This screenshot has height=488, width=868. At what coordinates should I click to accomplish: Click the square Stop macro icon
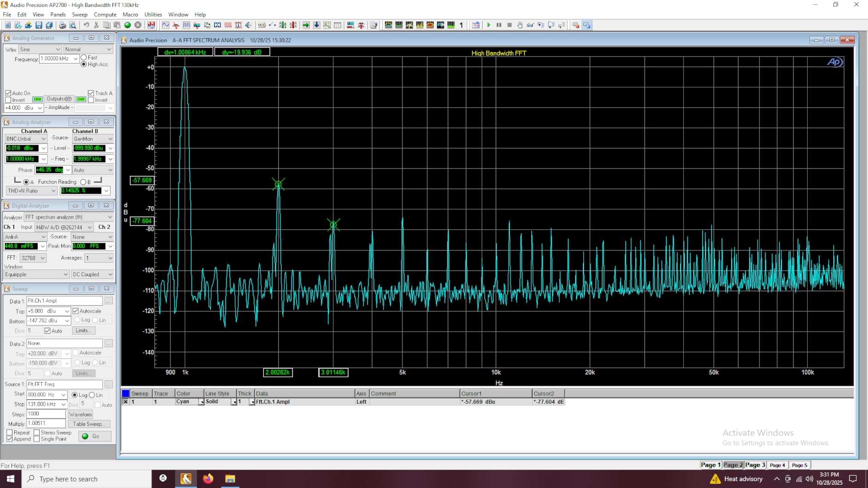(x=509, y=25)
